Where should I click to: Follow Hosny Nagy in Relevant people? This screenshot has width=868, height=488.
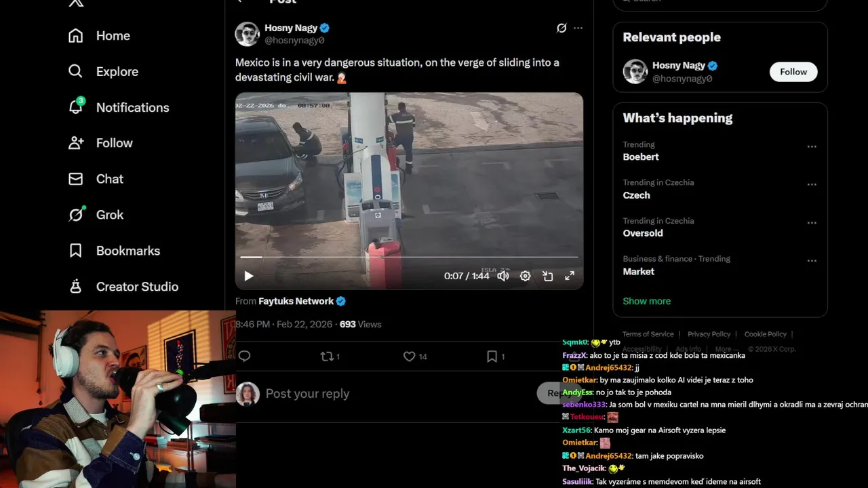click(x=793, y=72)
